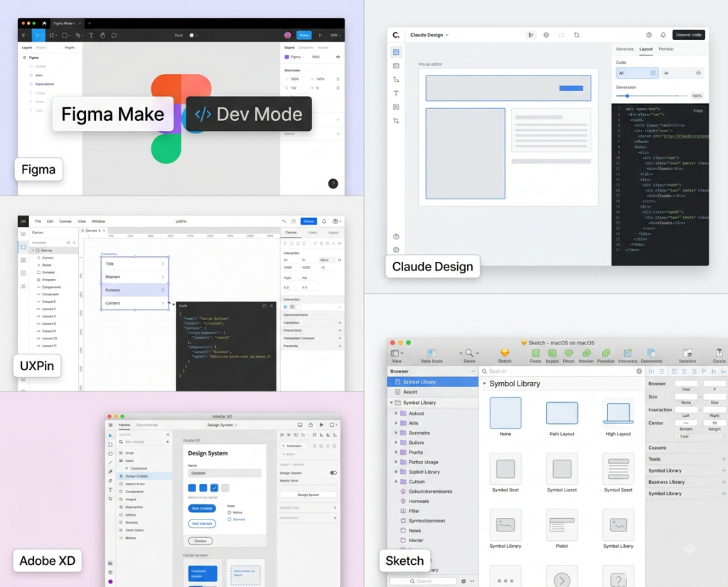Switch to the Generate tab in Claude Design

624,49
